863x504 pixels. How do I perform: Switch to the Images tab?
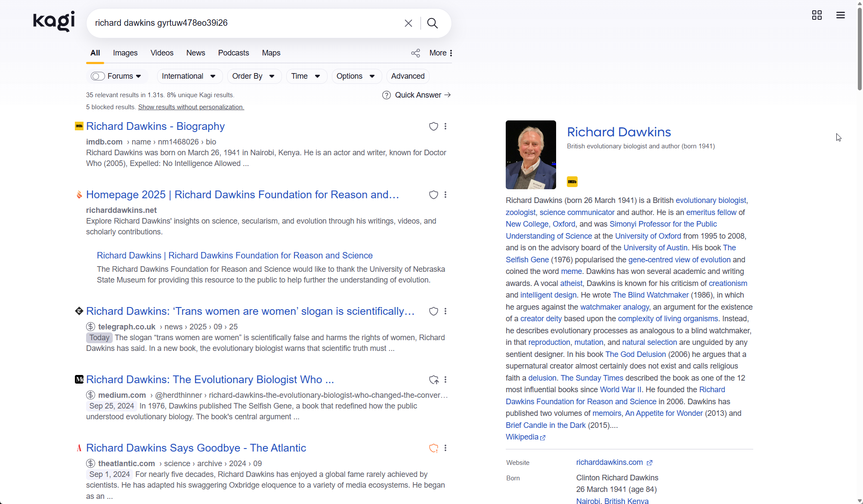click(125, 53)
